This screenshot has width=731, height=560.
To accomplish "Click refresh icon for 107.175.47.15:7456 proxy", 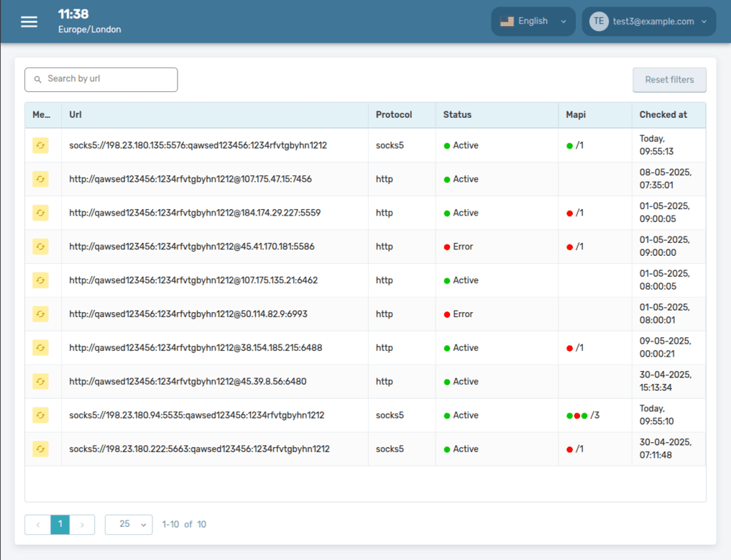I will (40, 179).
